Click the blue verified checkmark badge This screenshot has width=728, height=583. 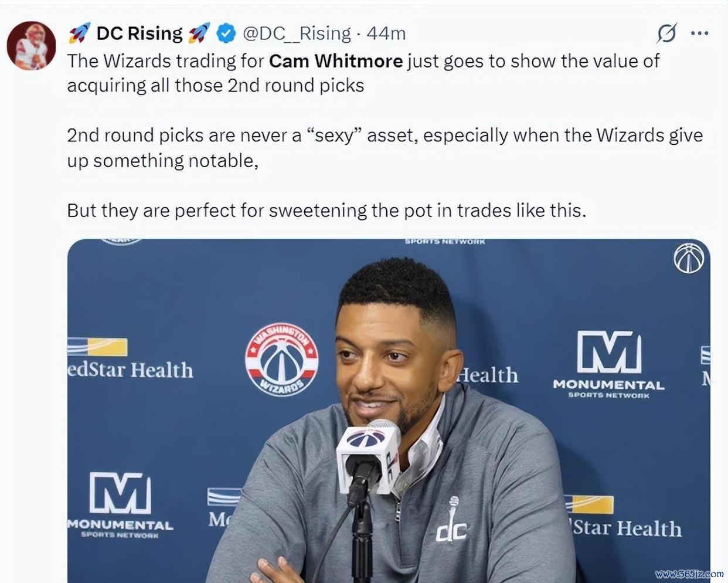[226, 33]
